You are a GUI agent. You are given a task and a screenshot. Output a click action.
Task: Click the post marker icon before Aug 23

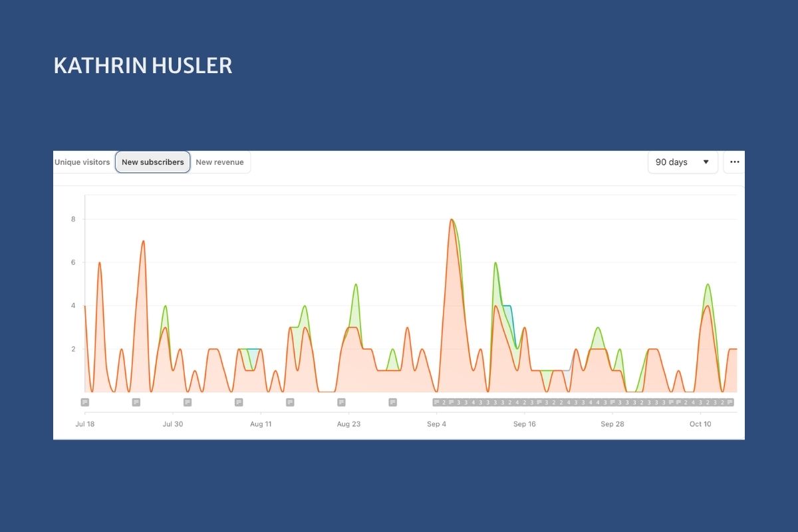tap(341, 402)
